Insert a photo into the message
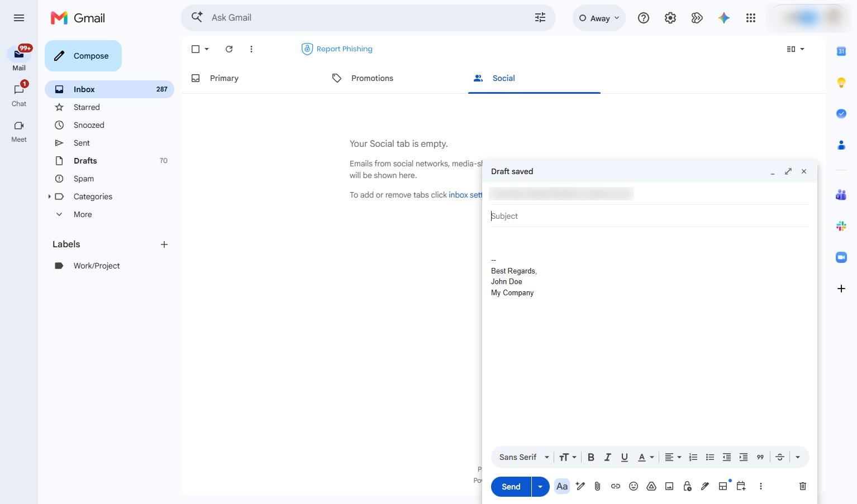 (669, 486)
